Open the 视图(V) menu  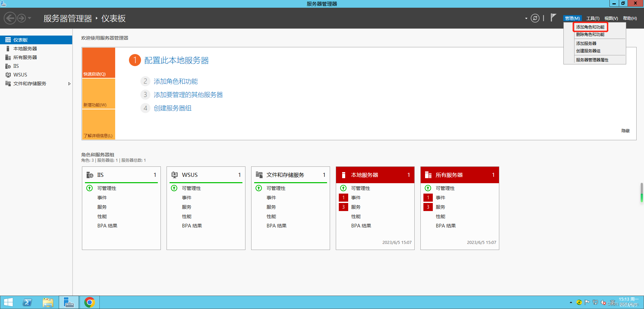pos(611,18)
